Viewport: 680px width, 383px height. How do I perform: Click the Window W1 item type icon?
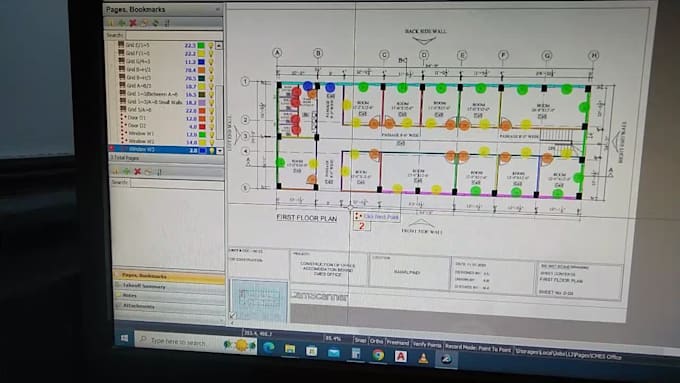pyautogui.click(x=124, y=133)
